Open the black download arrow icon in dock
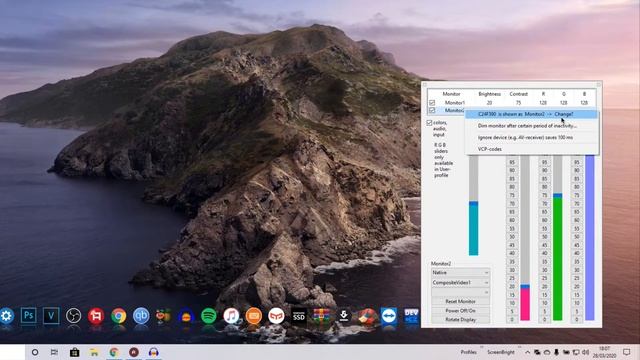 (x=344, y=316)
